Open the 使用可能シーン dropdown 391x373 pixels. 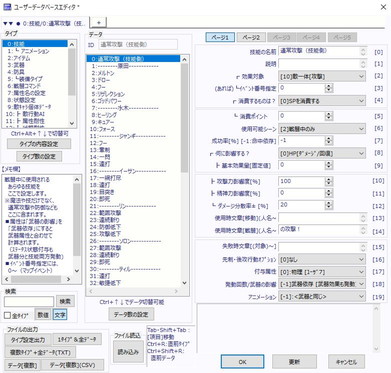[x=322, y=129]
